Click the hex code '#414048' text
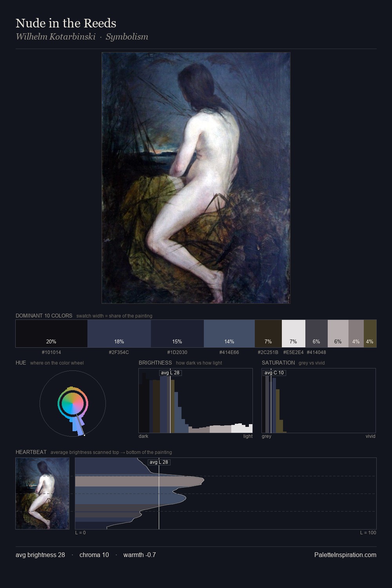 [x=316, y=352]
